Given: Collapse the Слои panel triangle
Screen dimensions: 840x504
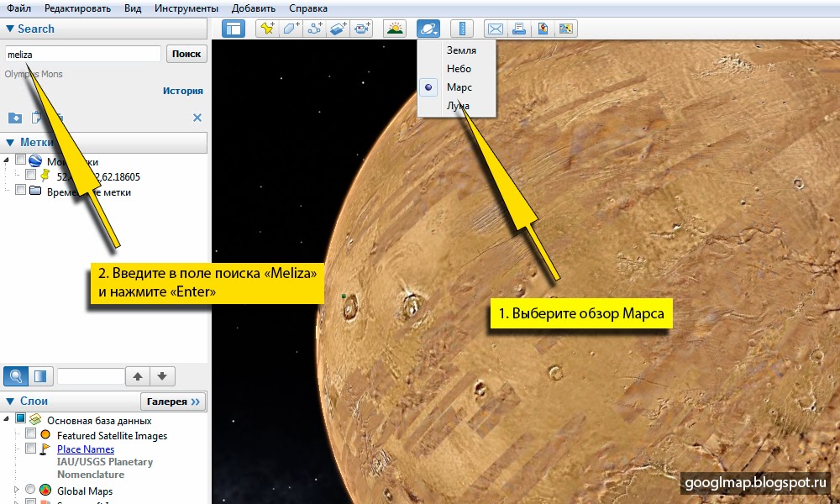Looking at the screenshot, I should coord(9,402).
